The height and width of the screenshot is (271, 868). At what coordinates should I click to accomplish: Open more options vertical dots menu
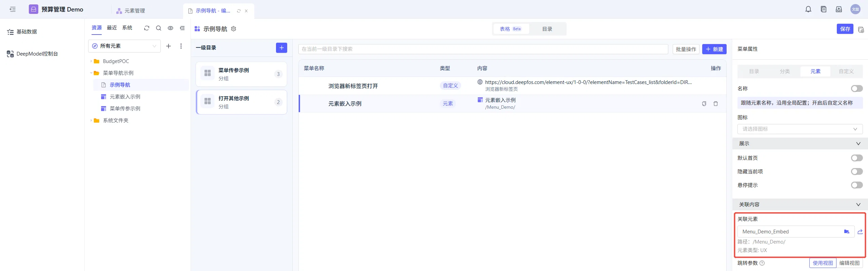181,46
